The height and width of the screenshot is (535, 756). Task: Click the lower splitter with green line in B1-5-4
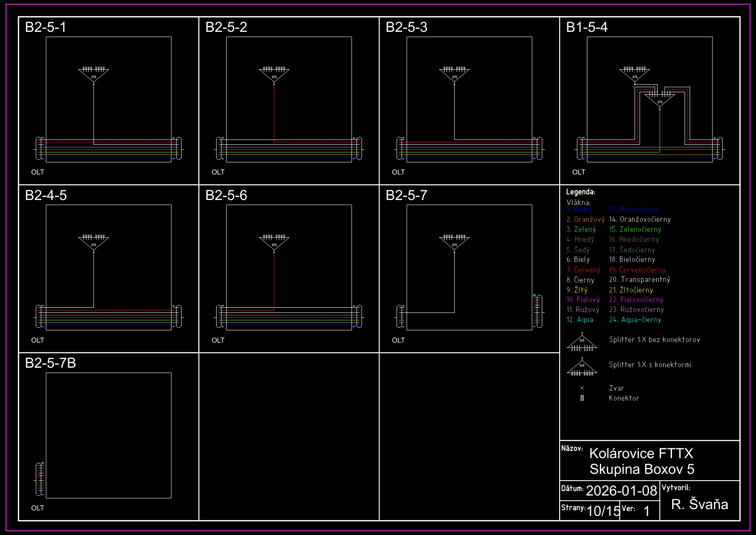pos(660,100)
